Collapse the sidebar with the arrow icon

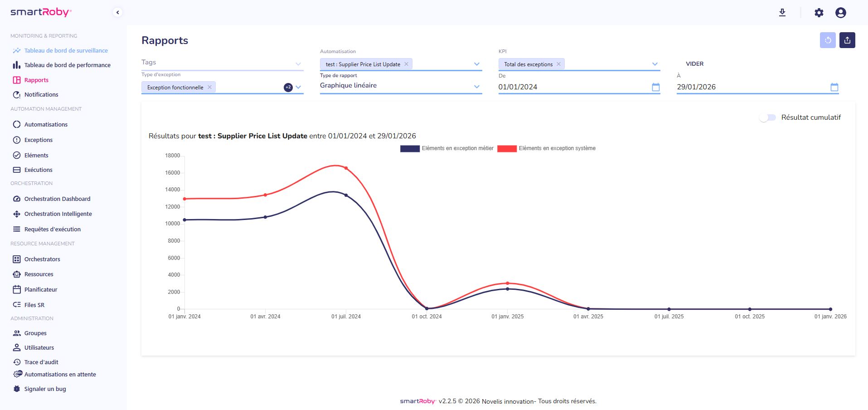pos(118,13)
